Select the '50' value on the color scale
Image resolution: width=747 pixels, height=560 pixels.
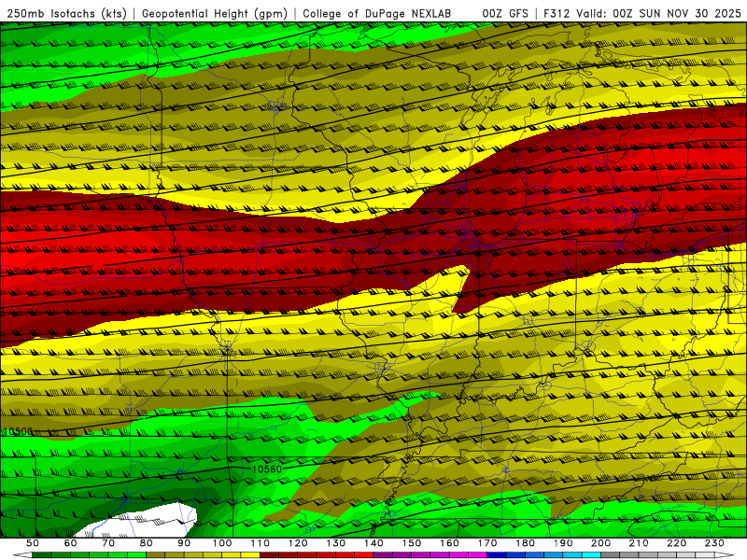33,543
